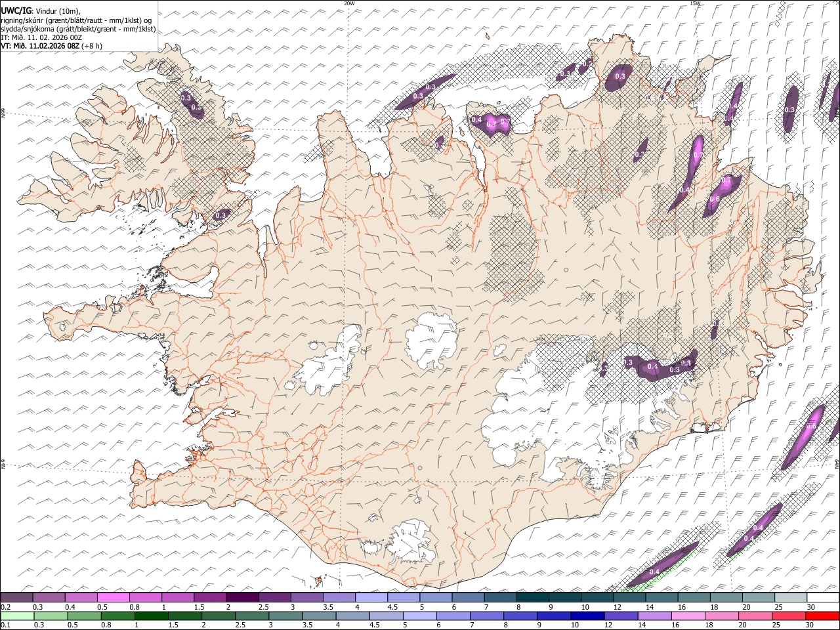Pick dark violet top-row swatch between 1.5 and 2
The width and height of the screenshot is (840, 630).
point(210,598)
